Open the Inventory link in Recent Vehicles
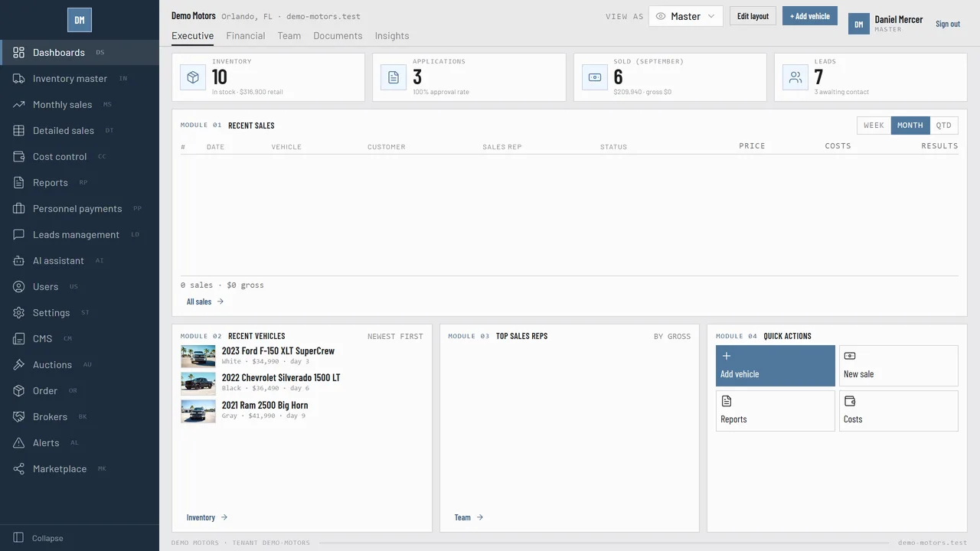The height and width of the screenshot is (551, 980). coord(207,517)
